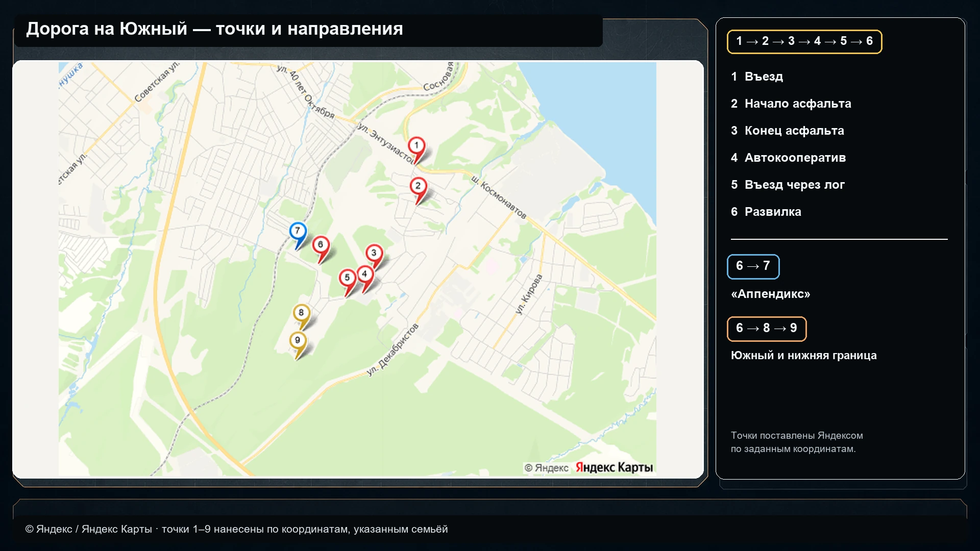Click legend entry '6 Развилка'
980x551 pixels.
coord(766,212)
